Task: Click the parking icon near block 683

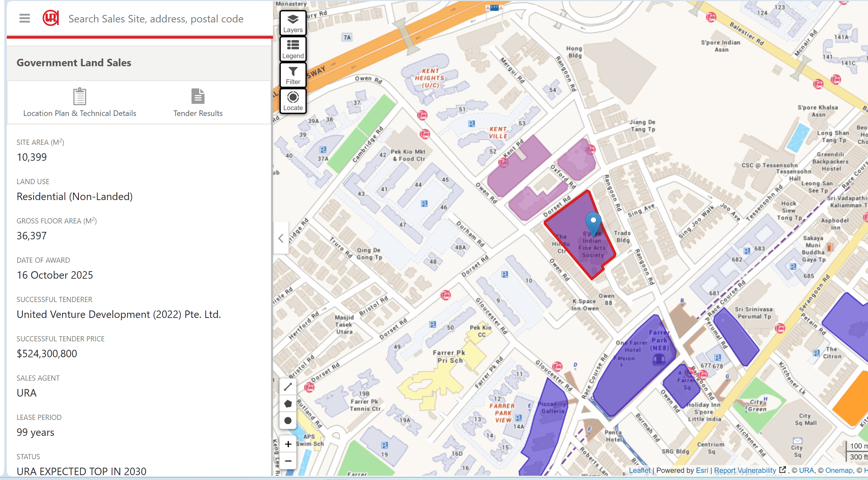Action: (x=747, y=251)
